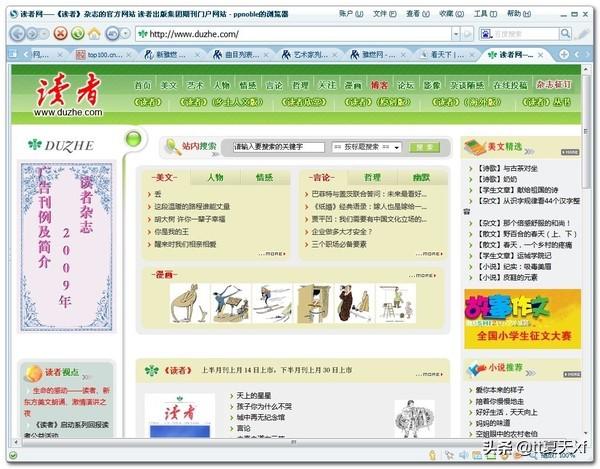
Task: Click the browser back arrow button
Action: coord(17,33)
